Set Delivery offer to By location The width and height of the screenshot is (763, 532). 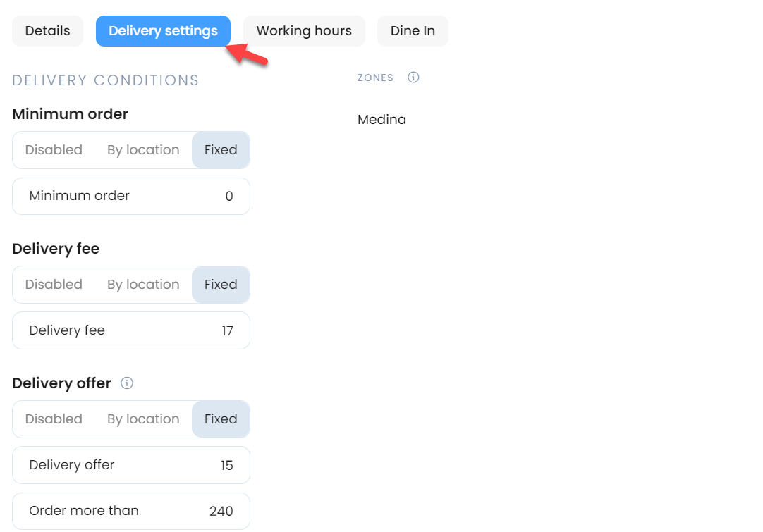(143, 419)
